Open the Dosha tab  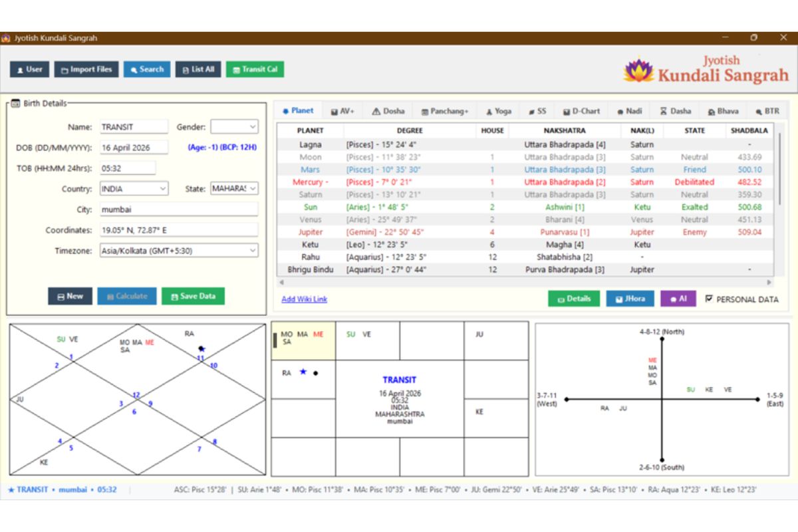coord(388,112)
